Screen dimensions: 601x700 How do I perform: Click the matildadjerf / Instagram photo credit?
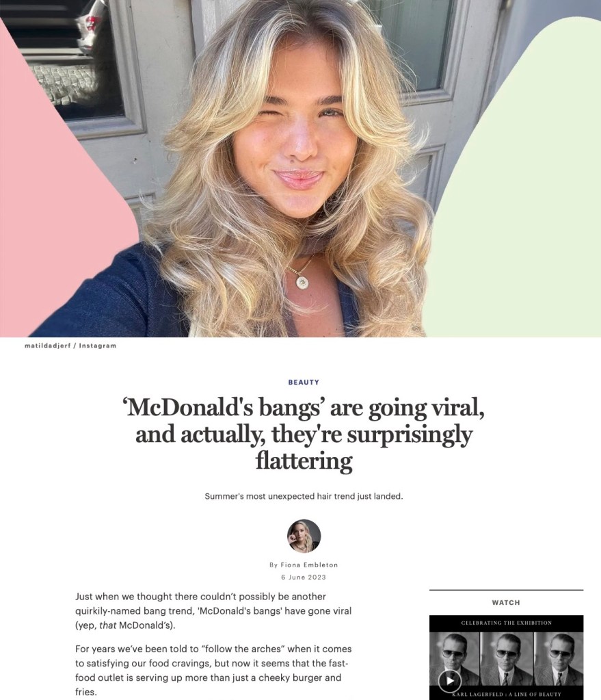[70, 346]
